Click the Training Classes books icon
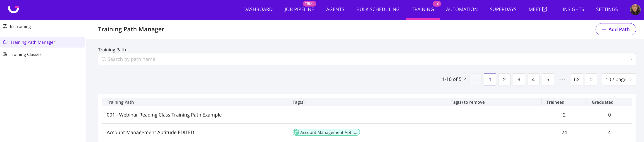 click(5, 54)
